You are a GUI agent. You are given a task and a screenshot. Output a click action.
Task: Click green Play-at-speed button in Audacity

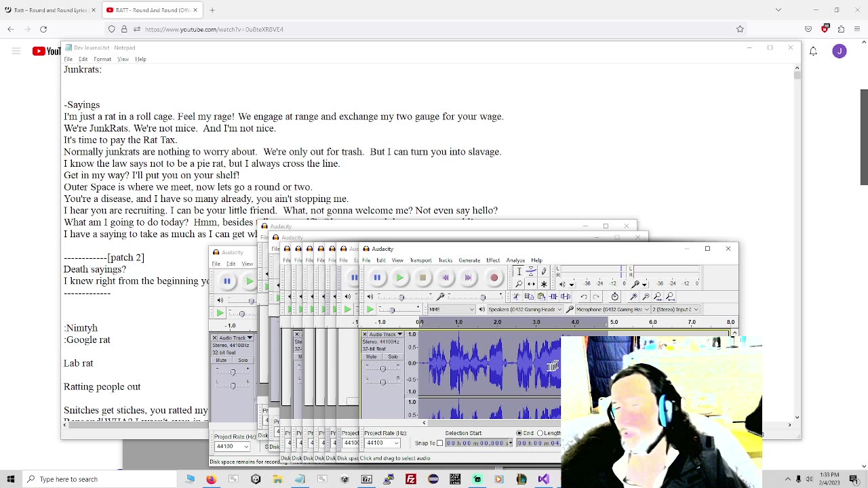370,309
